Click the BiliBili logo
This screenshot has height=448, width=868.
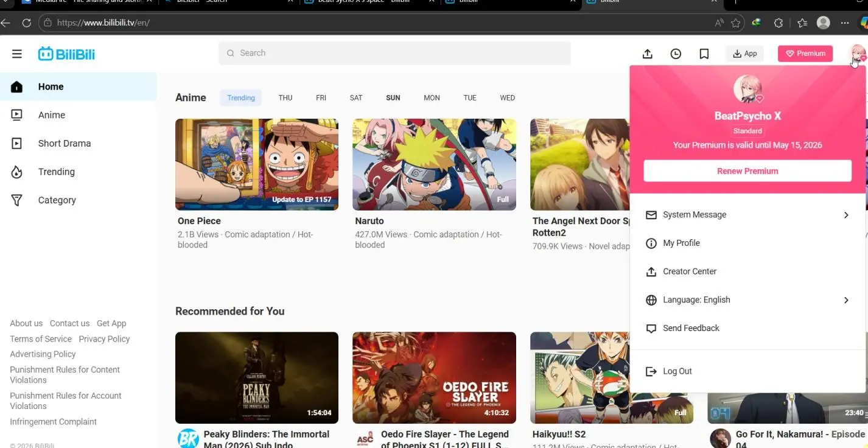66,54
